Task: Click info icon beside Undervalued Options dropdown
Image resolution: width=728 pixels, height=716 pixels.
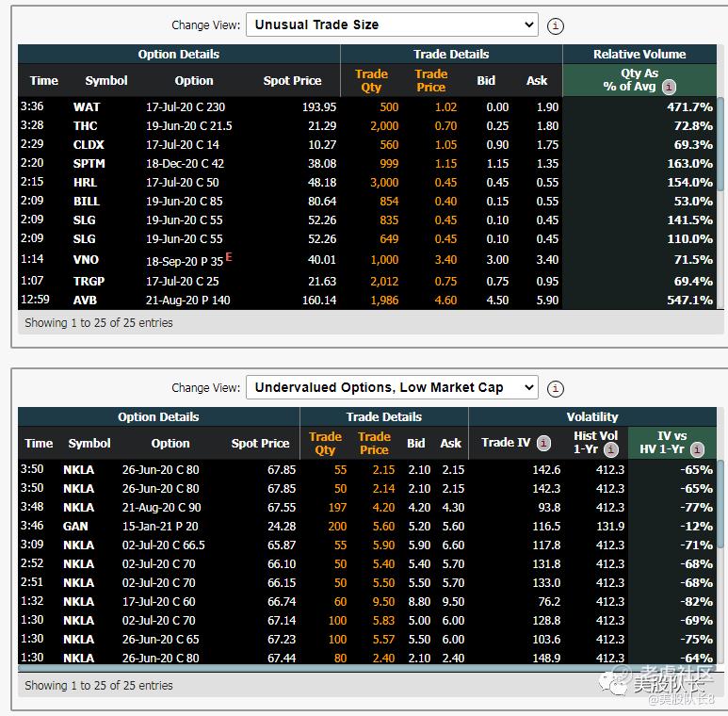Action: click(x=556, y=388)
